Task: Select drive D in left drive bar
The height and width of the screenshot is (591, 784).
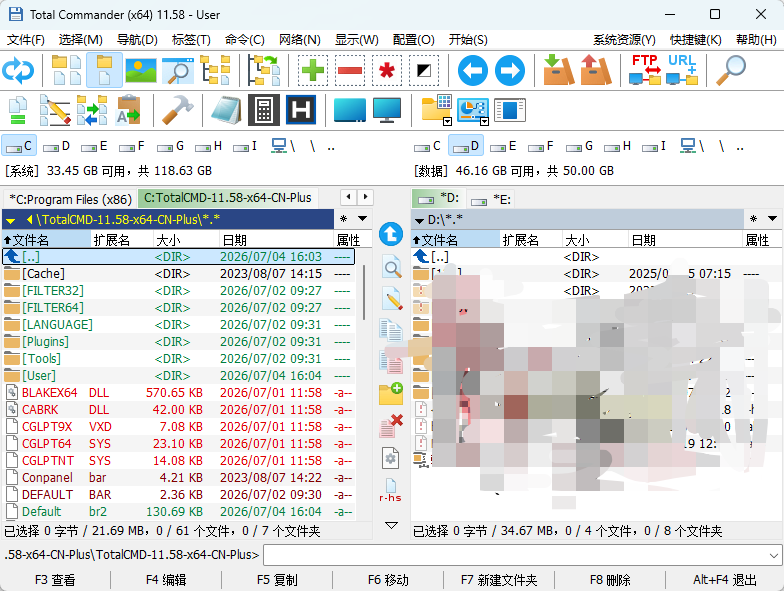Action: point(56,146)
